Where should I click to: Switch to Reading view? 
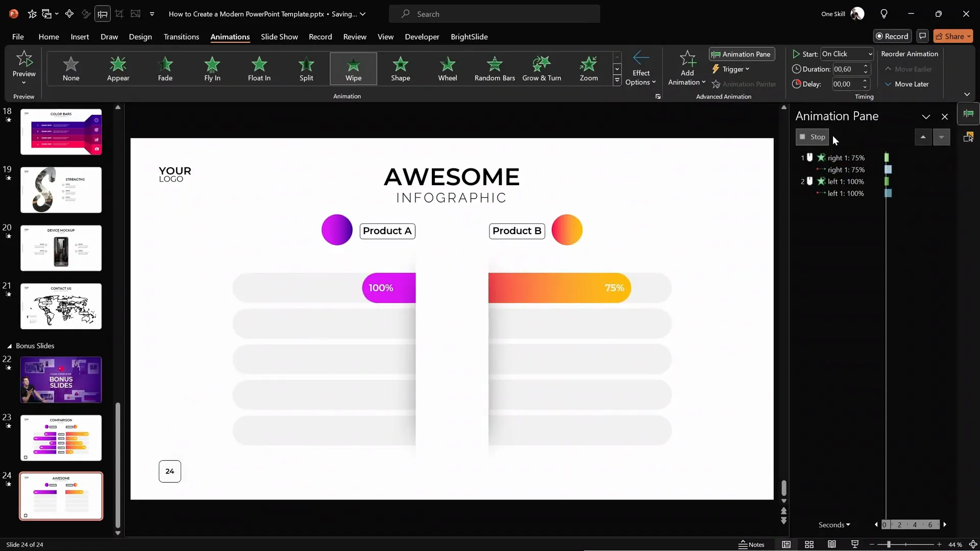(832, 544)
